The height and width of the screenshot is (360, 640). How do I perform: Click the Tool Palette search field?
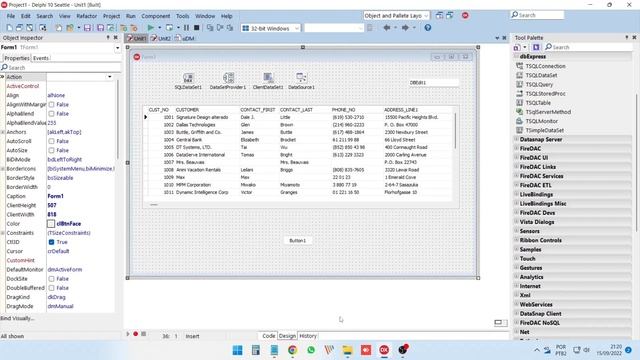coord(589,47)
